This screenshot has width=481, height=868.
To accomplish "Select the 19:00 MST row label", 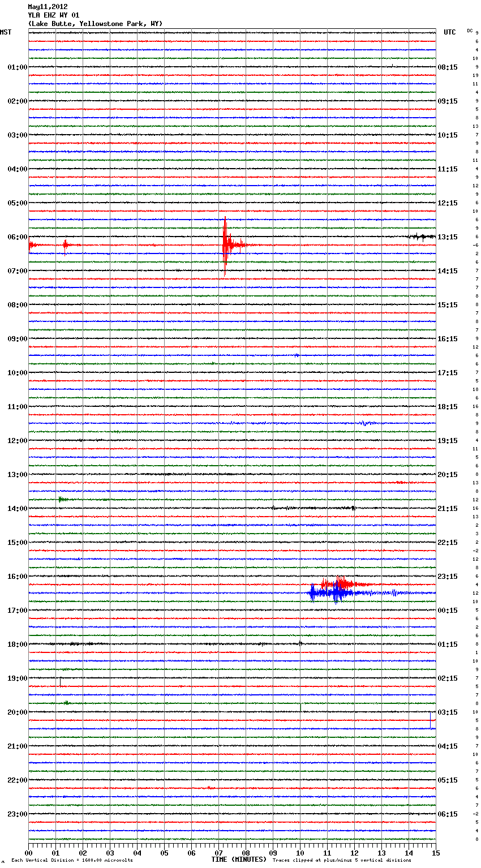I will click(x=18, y=678).
